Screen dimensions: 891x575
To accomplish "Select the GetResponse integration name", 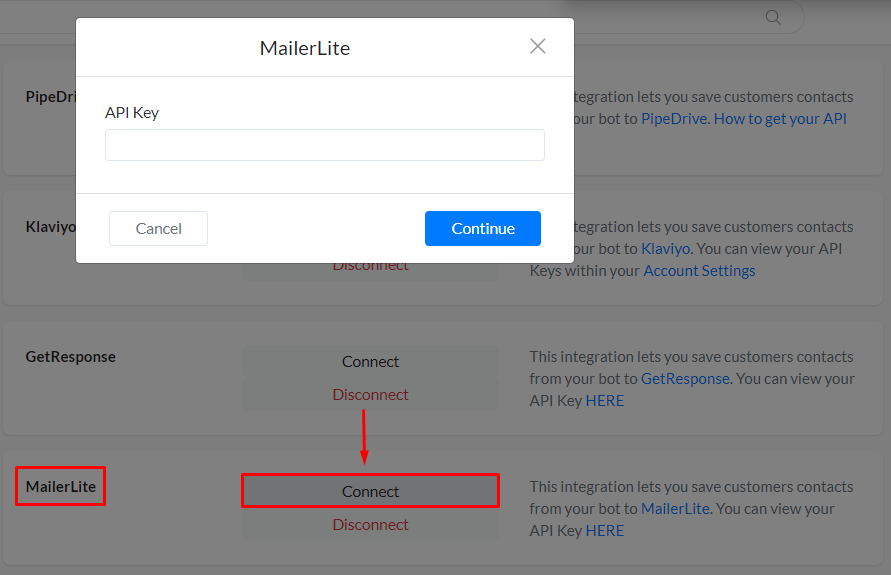I will point(70,357).
